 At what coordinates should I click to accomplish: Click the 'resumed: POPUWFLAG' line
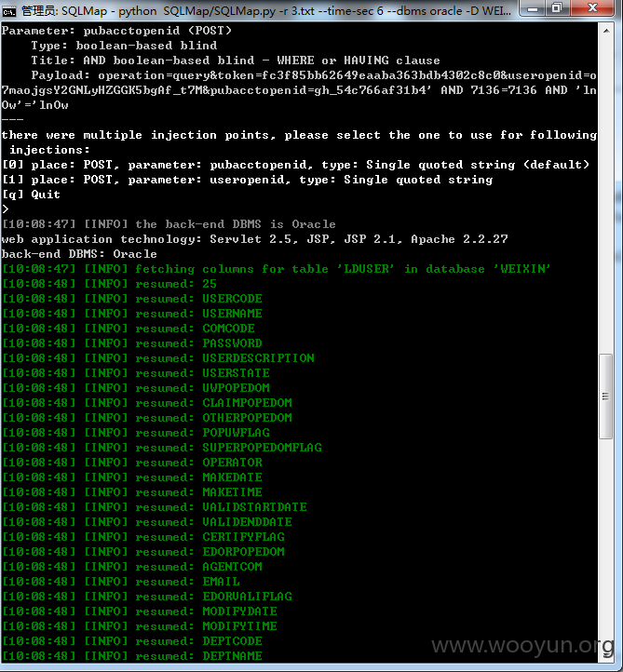[x=136, y=433]
